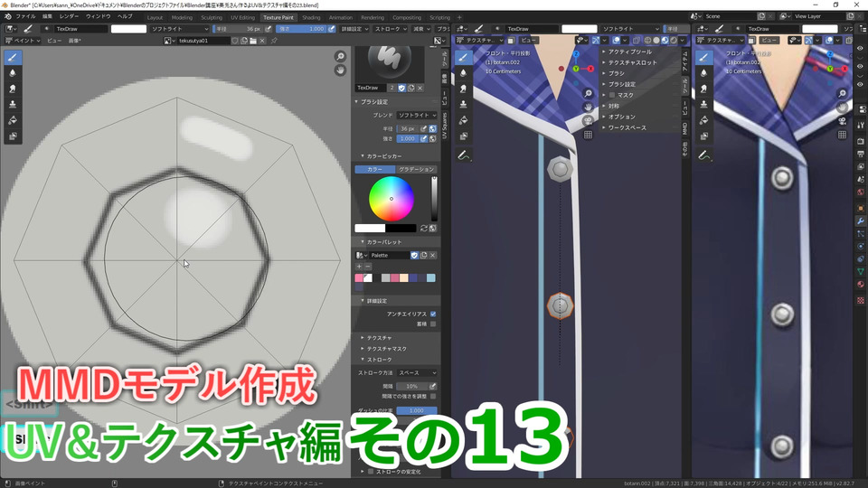Open the レンダー menu

tap(70, 16)
